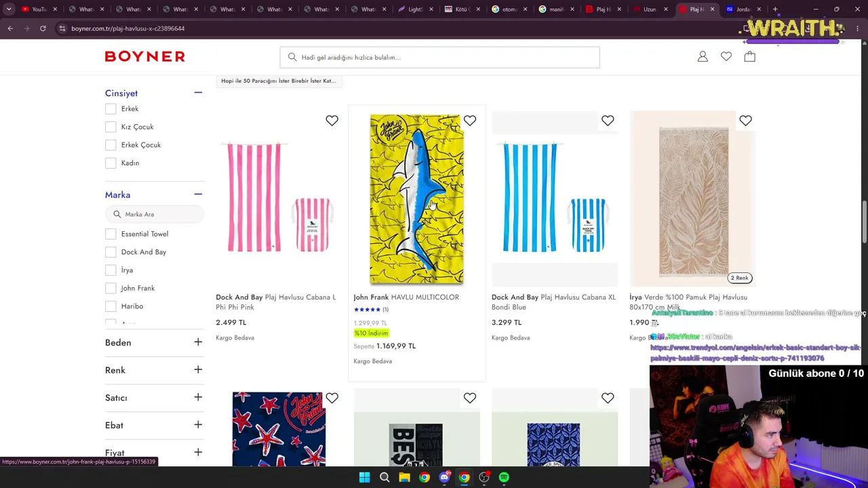The height and width of the screenshot is (488, 868).
Task: Open a new browser tab with plus icon
Action: 775,9
